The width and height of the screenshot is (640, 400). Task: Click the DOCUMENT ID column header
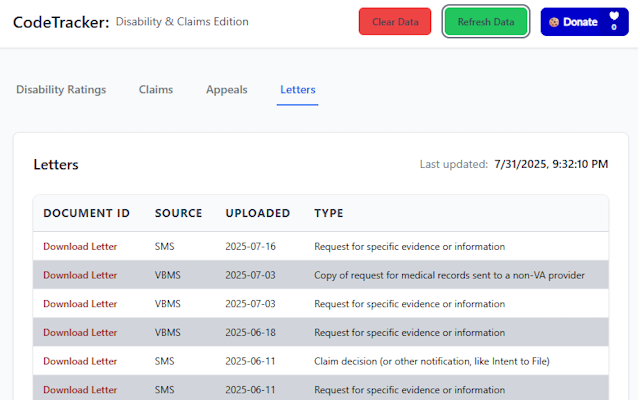tap(87, 213)
